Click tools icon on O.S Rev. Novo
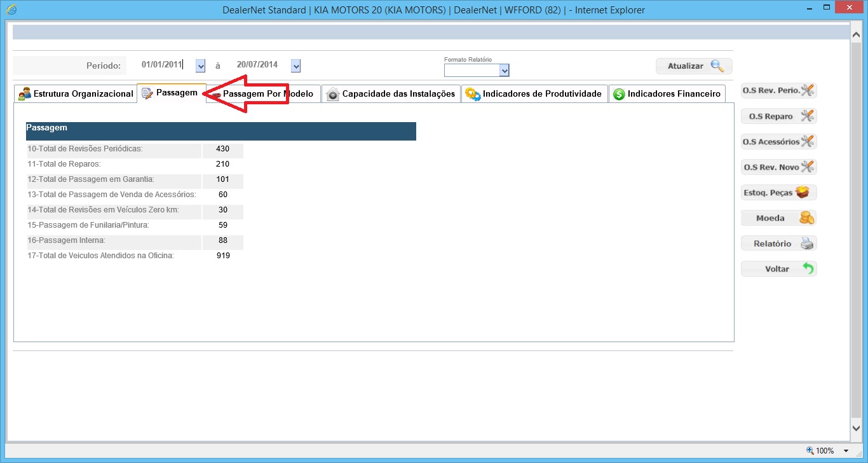 pos(807,167)
